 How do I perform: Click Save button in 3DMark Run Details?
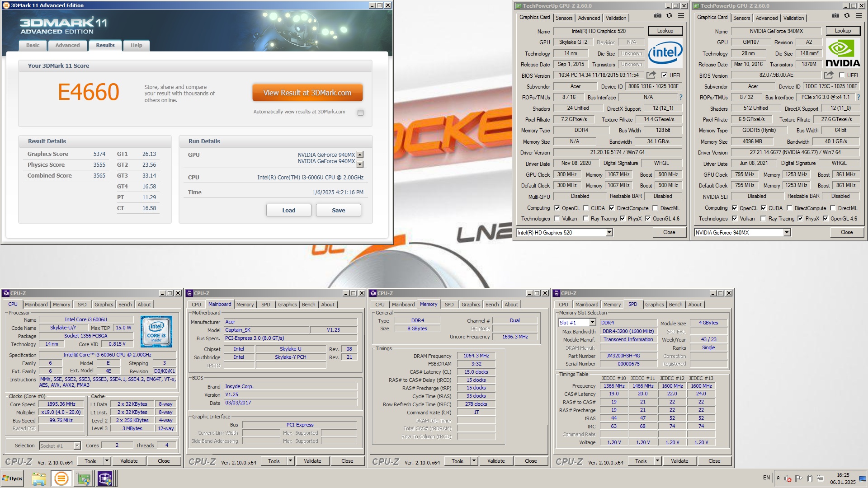tap(339, 210)
